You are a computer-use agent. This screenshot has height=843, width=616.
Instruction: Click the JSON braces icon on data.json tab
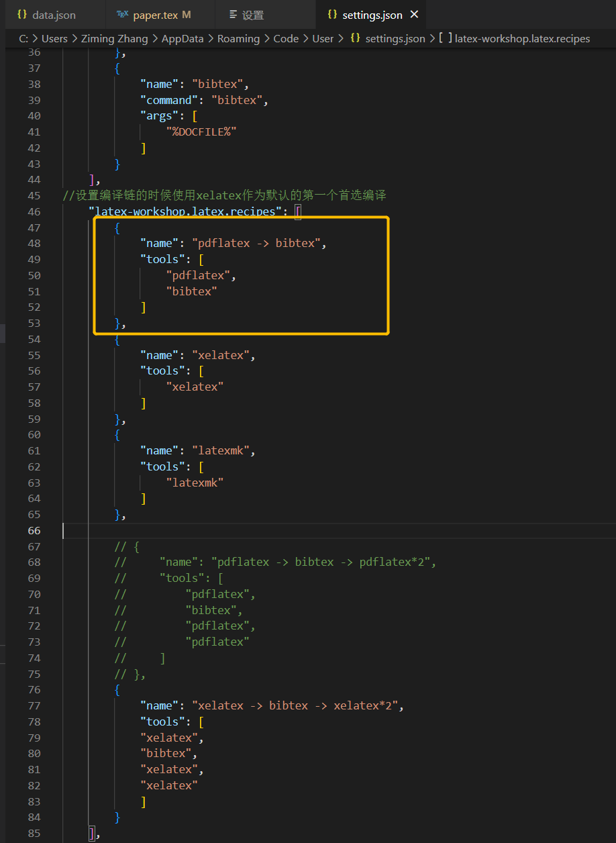pos(22,14)
